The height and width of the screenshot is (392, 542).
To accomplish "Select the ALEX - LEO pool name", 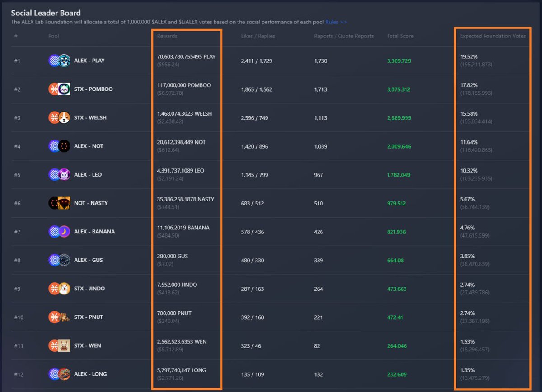I will 88,174.
